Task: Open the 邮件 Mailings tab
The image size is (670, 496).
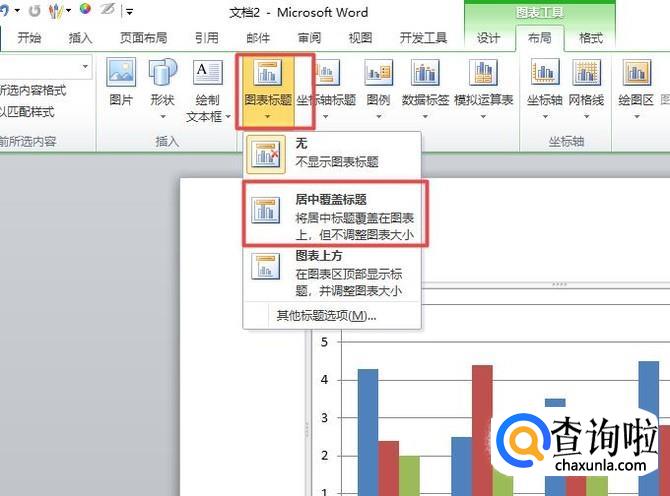Action: pyautogui.click(x=258, y=38)
